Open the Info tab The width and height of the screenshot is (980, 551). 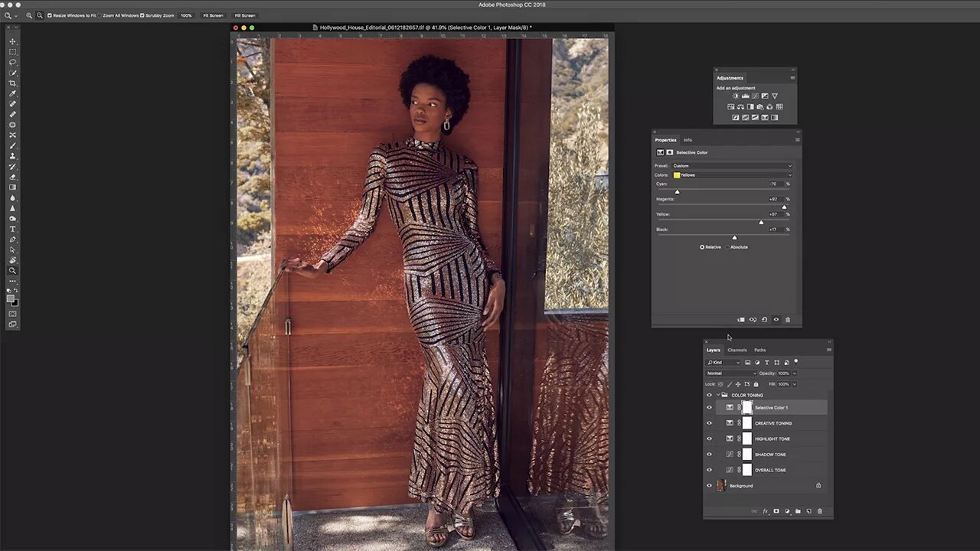[688, 140]
